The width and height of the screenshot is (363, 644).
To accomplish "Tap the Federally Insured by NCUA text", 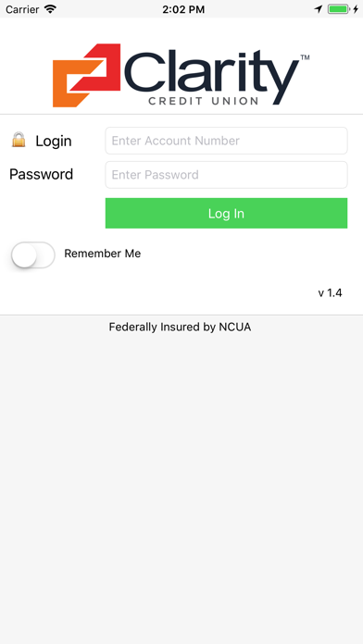I will [x=180, y=327].
